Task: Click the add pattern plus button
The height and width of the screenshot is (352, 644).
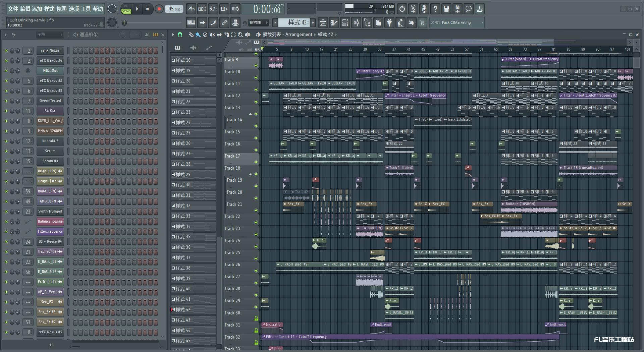Action: coord(313,23)
